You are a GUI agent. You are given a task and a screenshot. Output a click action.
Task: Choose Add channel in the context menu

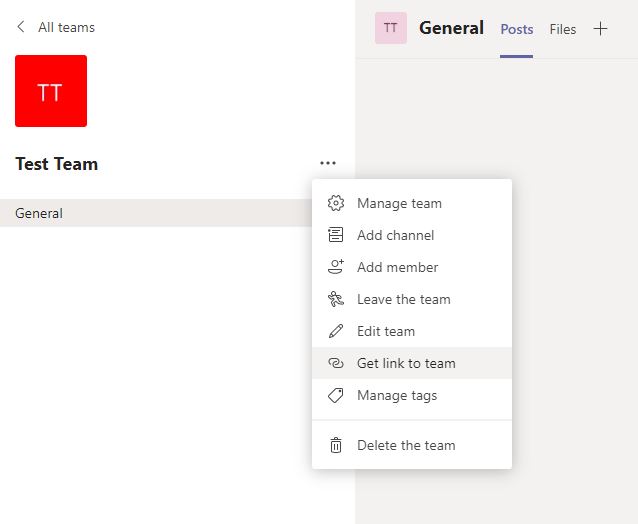click(412, 235)
